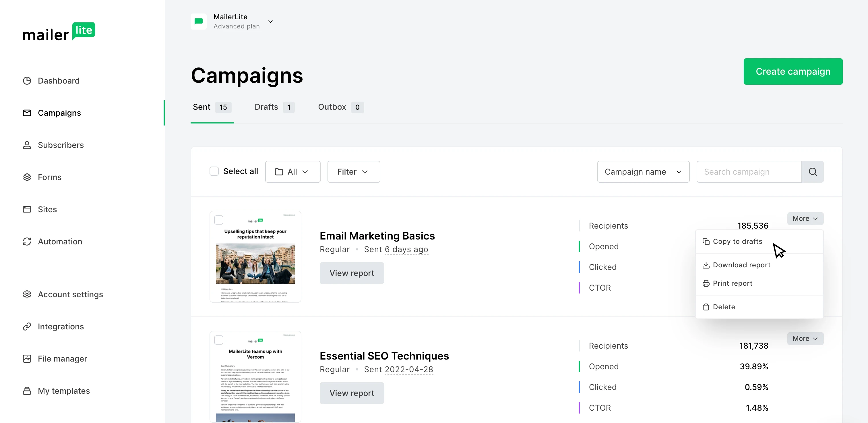View report for Essential SEO Techniques
Viewport: 868px width, 423px height.
pos(351,393)
